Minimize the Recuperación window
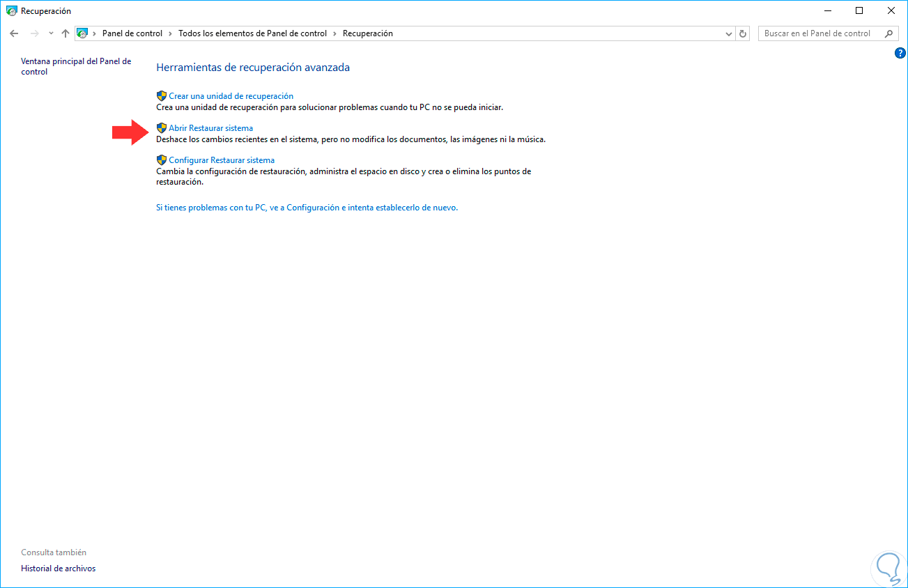The image size is (908, 588). 827,11
